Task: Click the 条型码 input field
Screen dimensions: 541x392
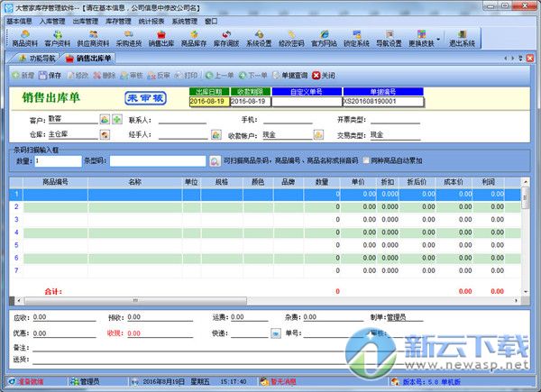Action: [158, 161]
